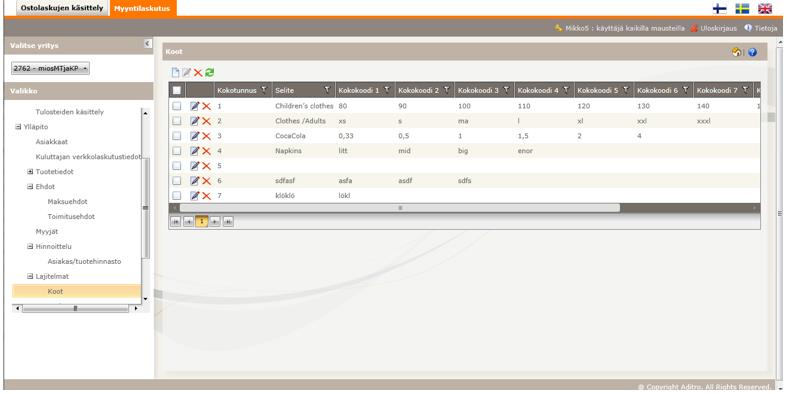Check the Clothes /Adults row checkbox
This screenshot has height=394, width=788.
(176, 121)
